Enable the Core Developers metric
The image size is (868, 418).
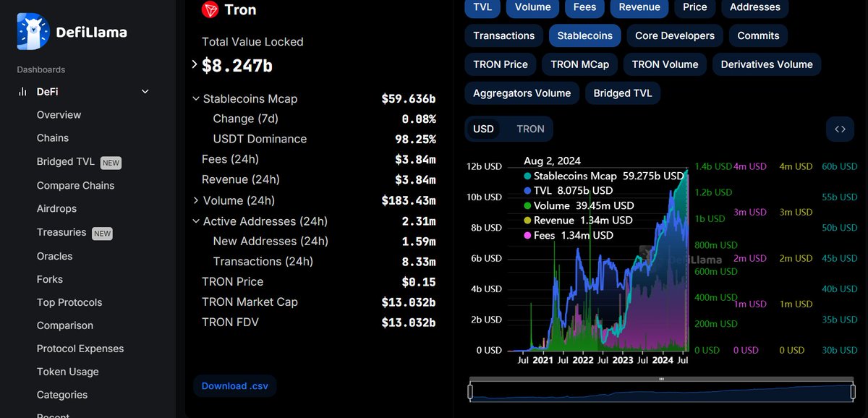[x=674, y=35]
